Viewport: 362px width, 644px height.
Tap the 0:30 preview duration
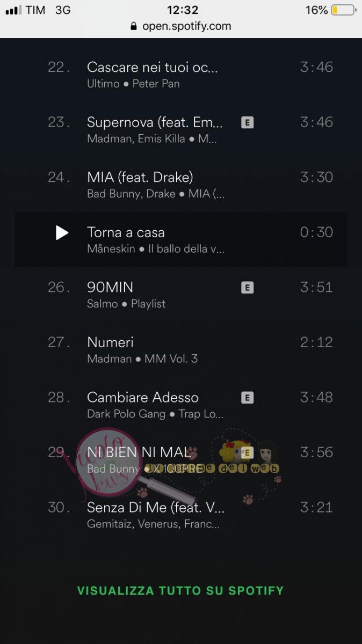[x=316, y=232]
